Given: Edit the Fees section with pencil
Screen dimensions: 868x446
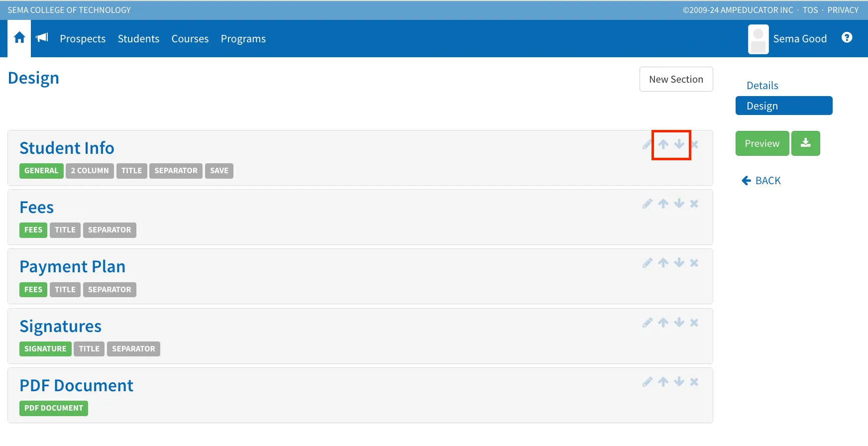Looking at the screenshot, I should (x=647, y=204).
